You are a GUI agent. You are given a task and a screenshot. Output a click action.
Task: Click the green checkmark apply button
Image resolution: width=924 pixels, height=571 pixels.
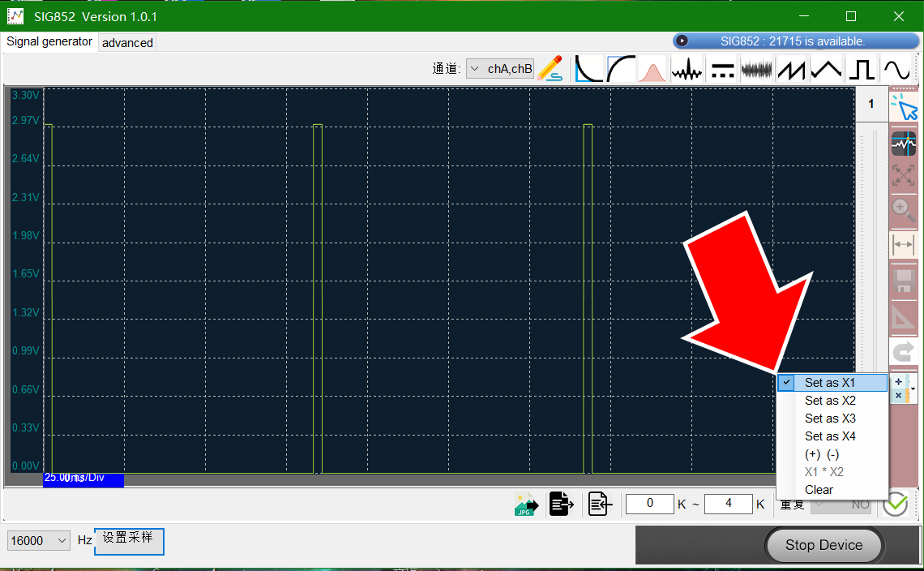pos(896,504)
